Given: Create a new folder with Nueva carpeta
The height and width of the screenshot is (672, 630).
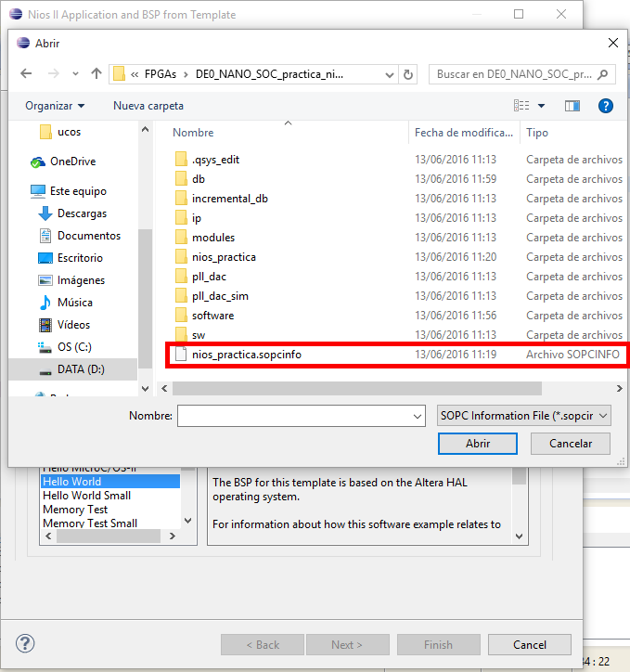Looking at the screenshot, I should click(148, 106).
